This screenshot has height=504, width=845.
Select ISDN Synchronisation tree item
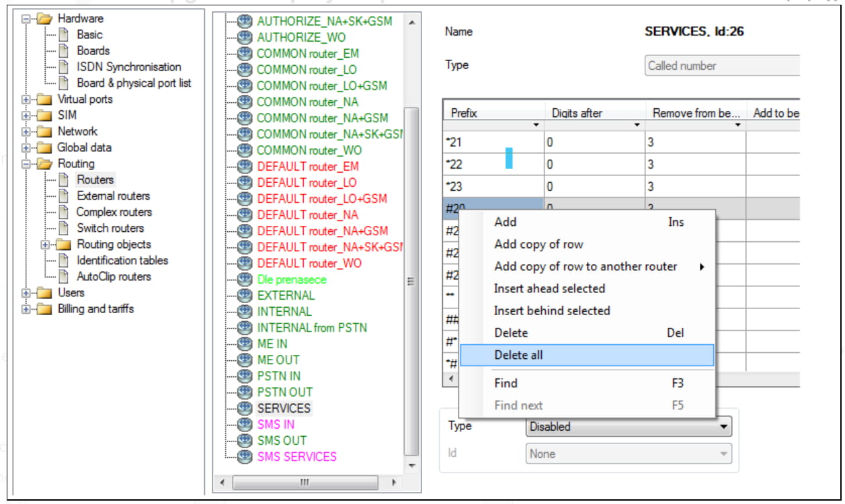point(128,67)
